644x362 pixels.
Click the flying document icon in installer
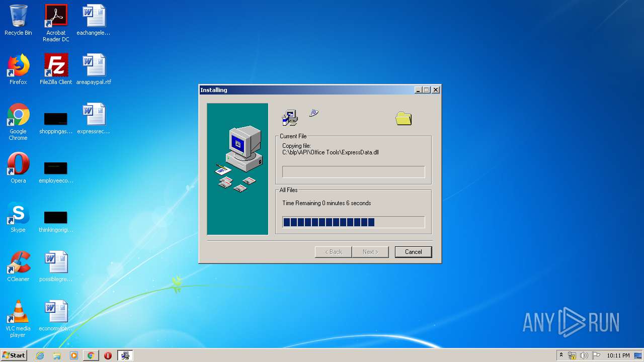(x=314, y=113)
